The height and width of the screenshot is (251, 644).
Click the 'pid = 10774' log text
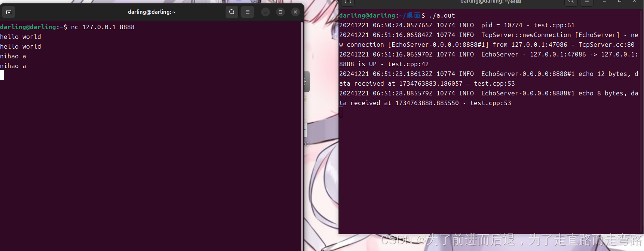502,25
